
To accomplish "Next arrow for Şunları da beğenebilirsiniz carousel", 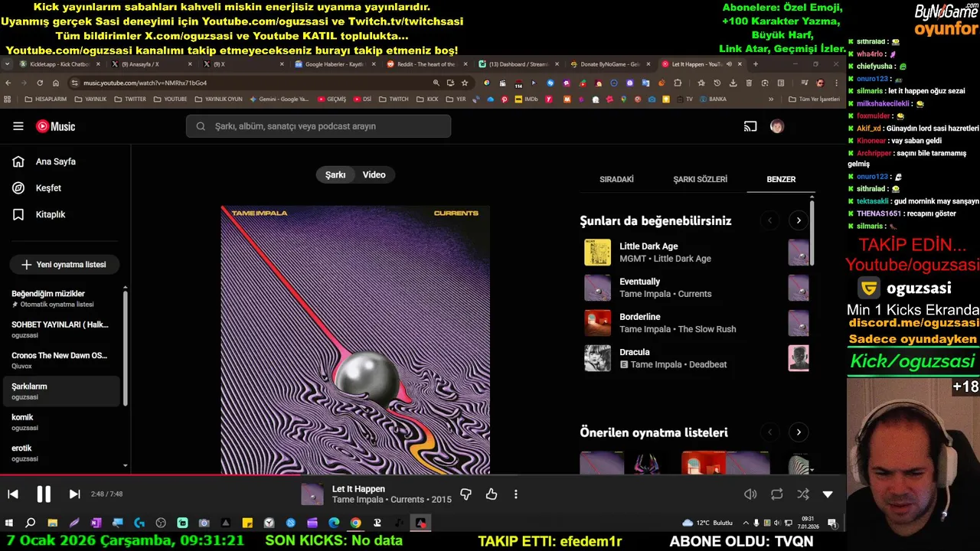I will 799,220.
